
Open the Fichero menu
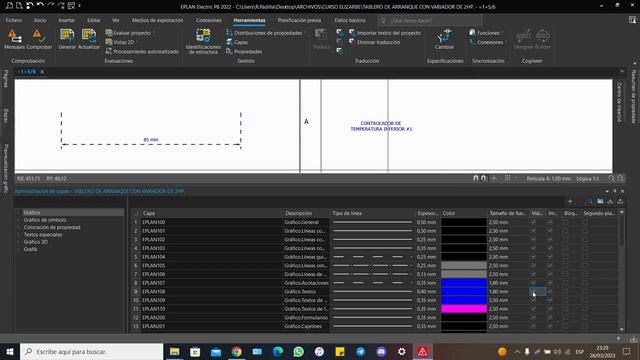click(x=14, y=20)
